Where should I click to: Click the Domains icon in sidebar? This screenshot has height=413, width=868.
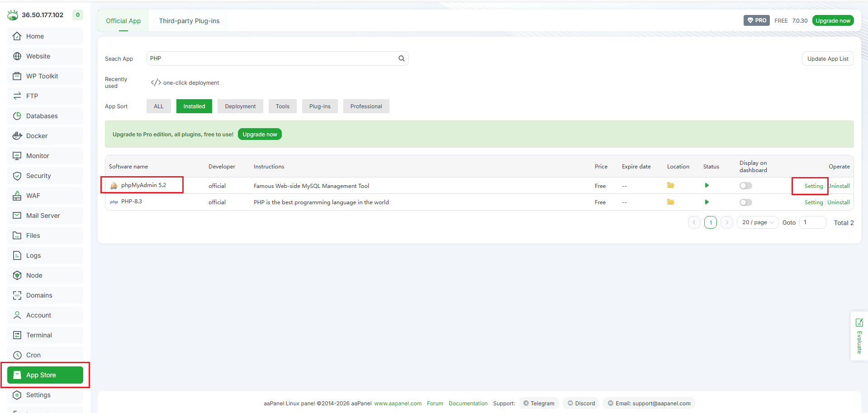point(17,295)
